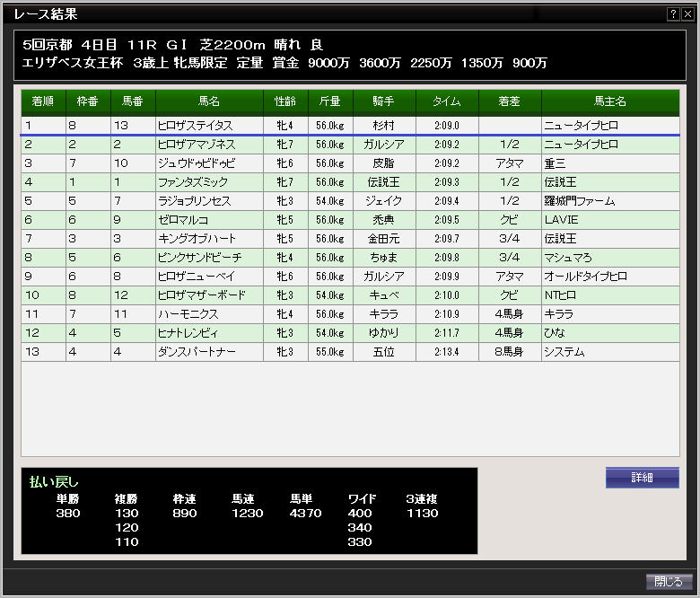
Task: Open race details with 詳細 button
Action: [642, 478]
